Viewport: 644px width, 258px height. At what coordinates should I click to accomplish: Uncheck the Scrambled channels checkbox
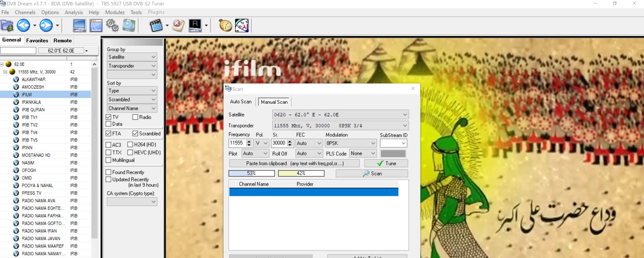tap(135, 134)
